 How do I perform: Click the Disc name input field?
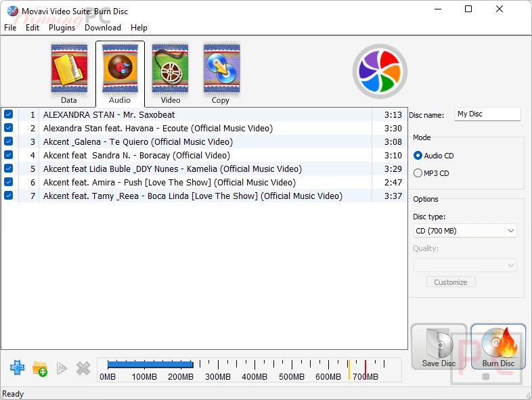[487, 114]
